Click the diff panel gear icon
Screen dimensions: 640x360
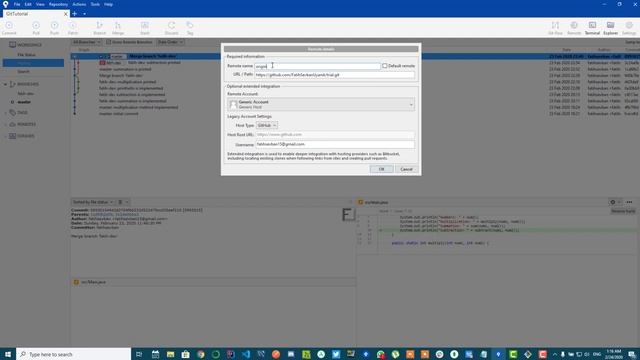coord(613,202)
